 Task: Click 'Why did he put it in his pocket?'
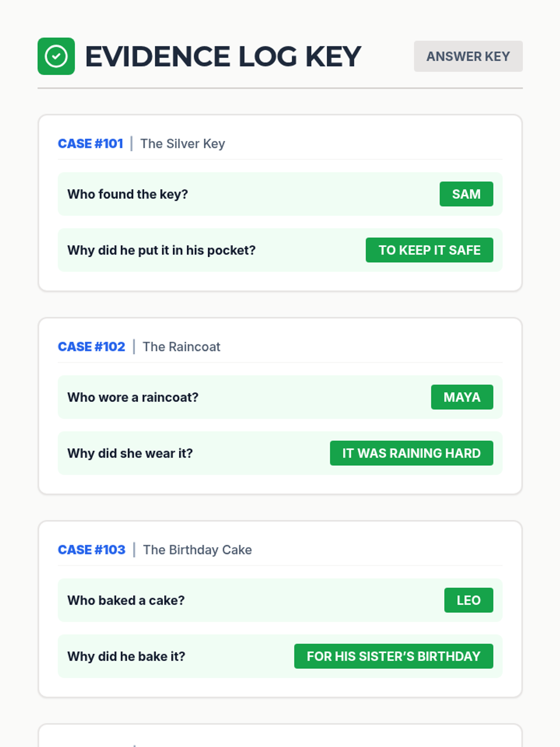161,250
